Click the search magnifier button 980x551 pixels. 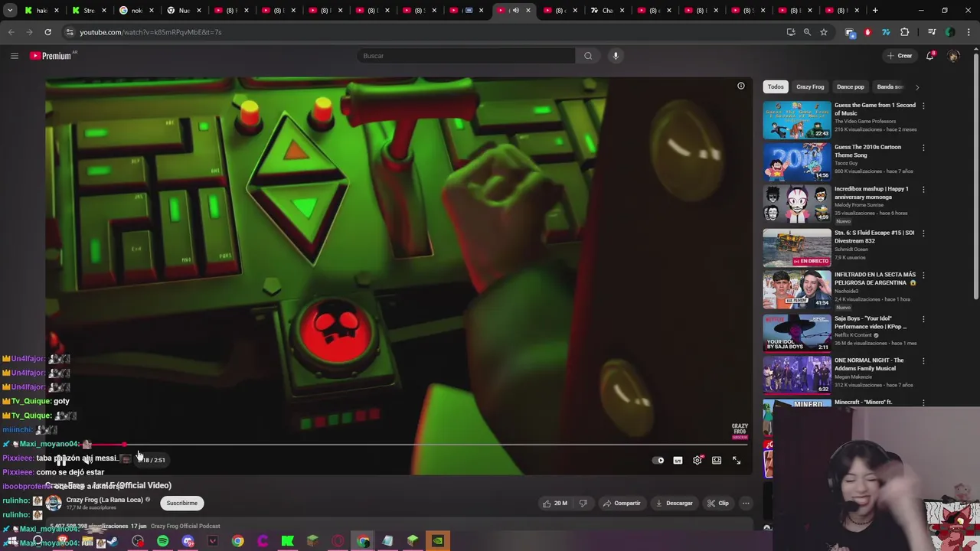588,56
